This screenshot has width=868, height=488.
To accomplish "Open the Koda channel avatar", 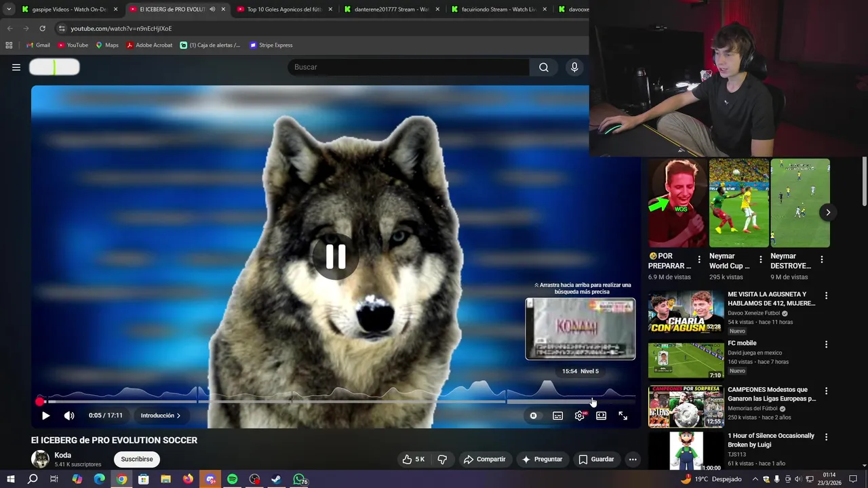I will pyautogui.click(x=41, y=459).
